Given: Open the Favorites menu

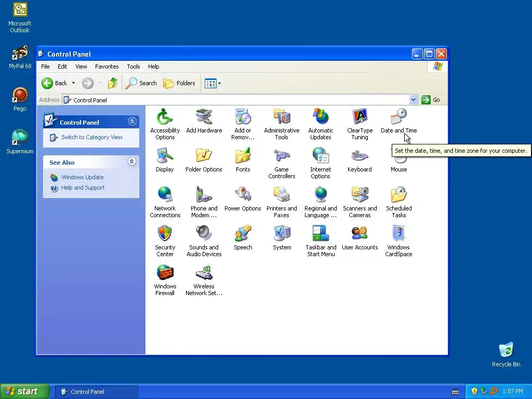Looking at the screenshot, I should pos(107,66).
